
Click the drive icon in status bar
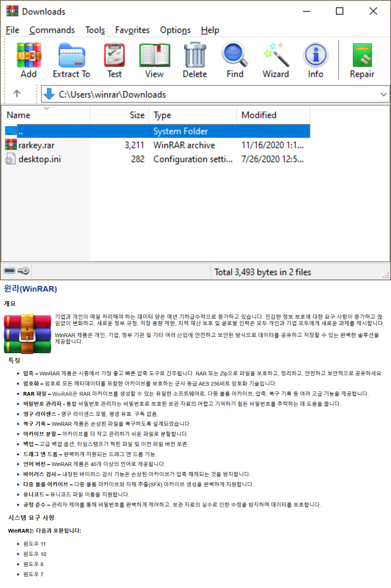[x=10, y=271]
